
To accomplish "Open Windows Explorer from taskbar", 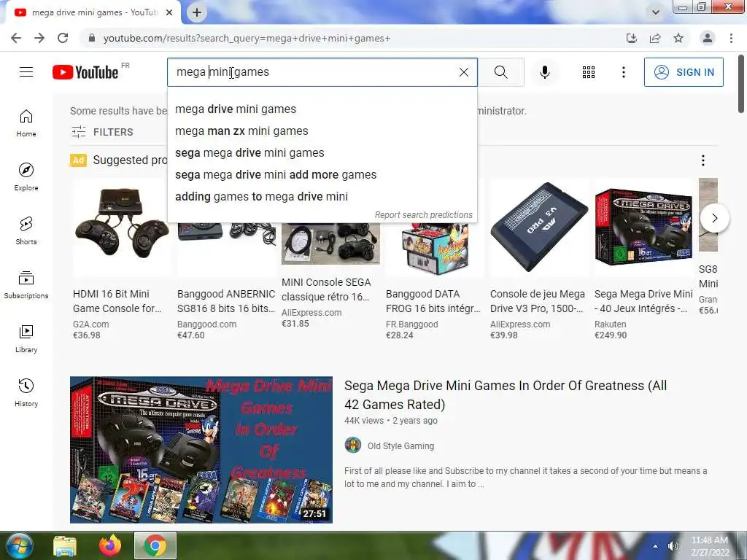I will [65, 545].
